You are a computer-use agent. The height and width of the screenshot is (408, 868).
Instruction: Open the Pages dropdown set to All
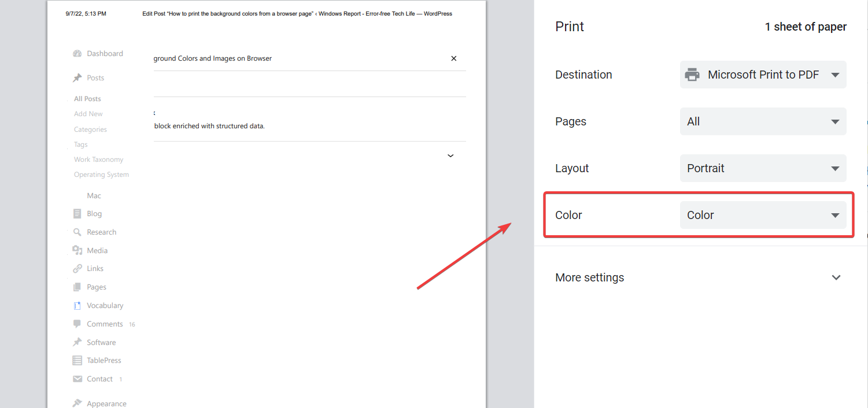click(x=763, y=121)
